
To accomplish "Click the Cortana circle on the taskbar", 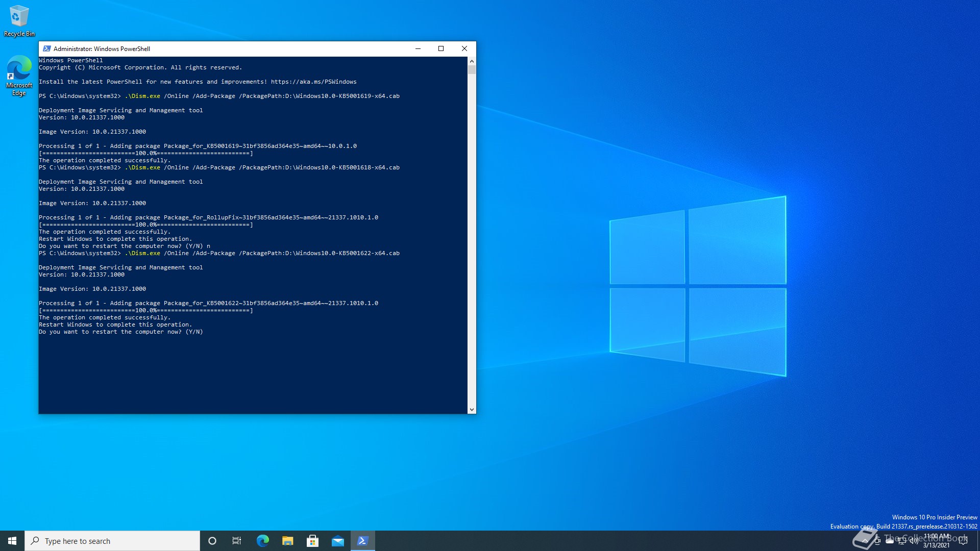I will pyautogui.click(x=212, y=541).
